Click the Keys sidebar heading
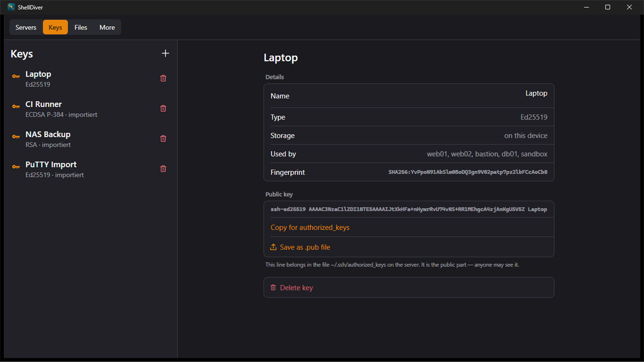The height and width of the screenshot is (362, 644). tap(22, 54)
